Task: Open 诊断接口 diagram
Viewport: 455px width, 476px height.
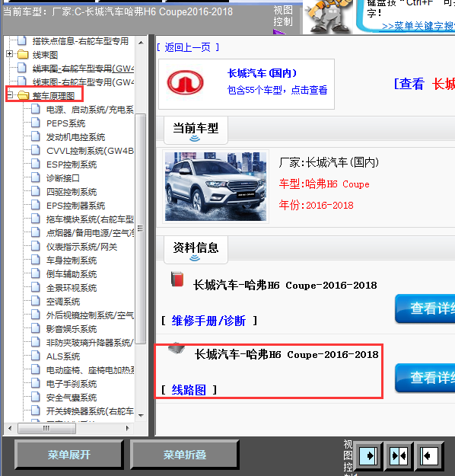Action: 63,178
